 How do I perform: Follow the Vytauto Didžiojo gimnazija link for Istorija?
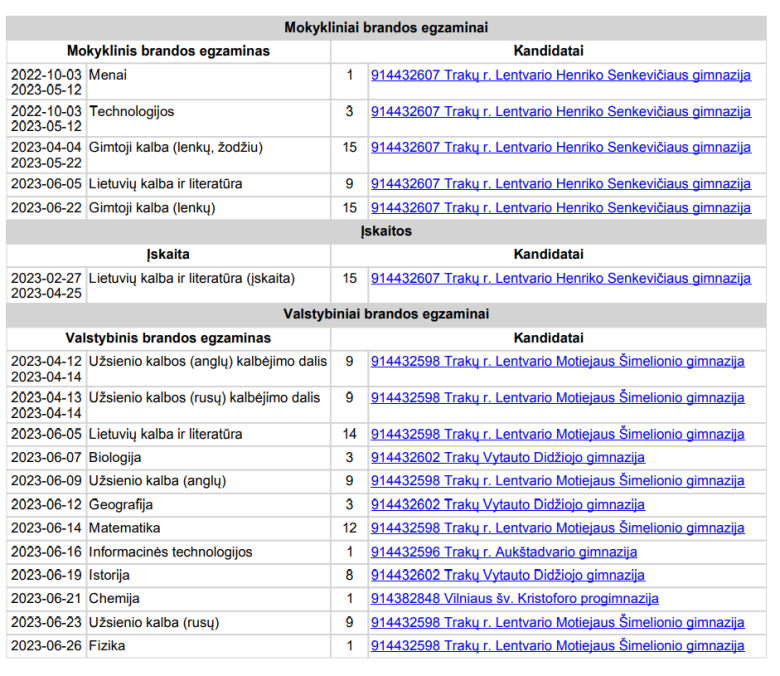(x=507, y=575)
